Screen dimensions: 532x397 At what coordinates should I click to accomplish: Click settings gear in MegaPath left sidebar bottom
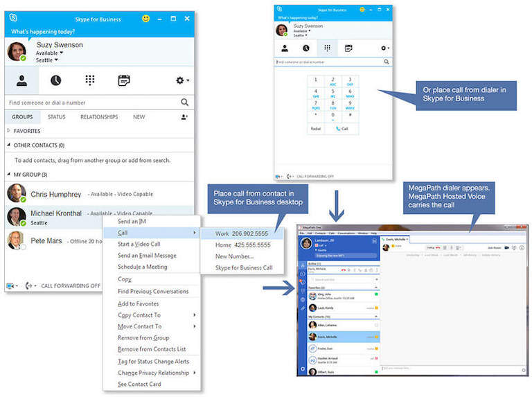[303, 369]
